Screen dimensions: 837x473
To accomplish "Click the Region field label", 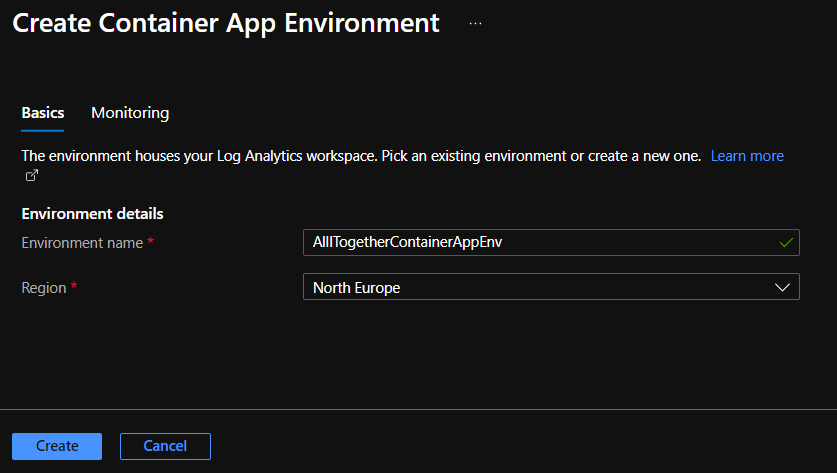I will click(x=43, y=288).
